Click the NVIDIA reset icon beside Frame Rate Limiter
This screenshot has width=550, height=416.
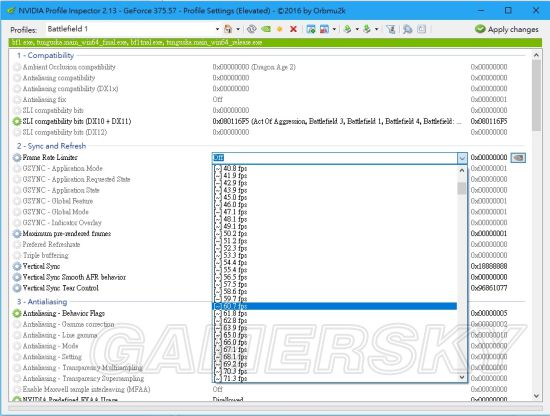[x=518, y=158]
